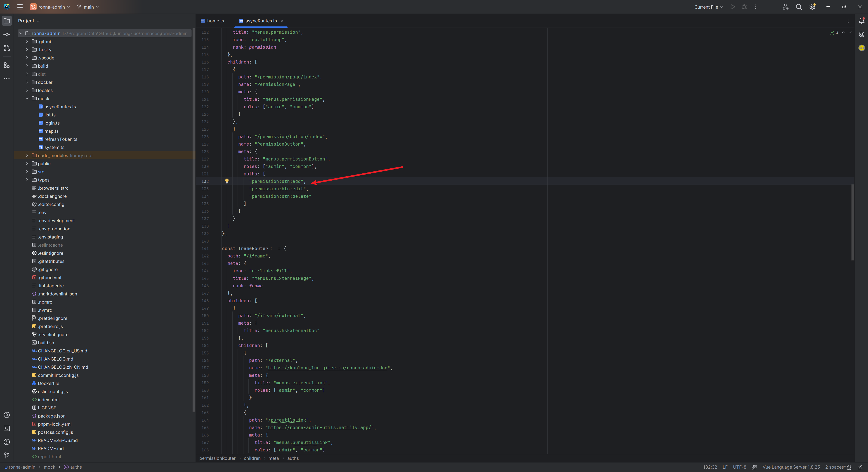Open the ronna-admin-utils netlify link
Screen dimensions: 868x472
pyautogui.click(x=319, y=427)
